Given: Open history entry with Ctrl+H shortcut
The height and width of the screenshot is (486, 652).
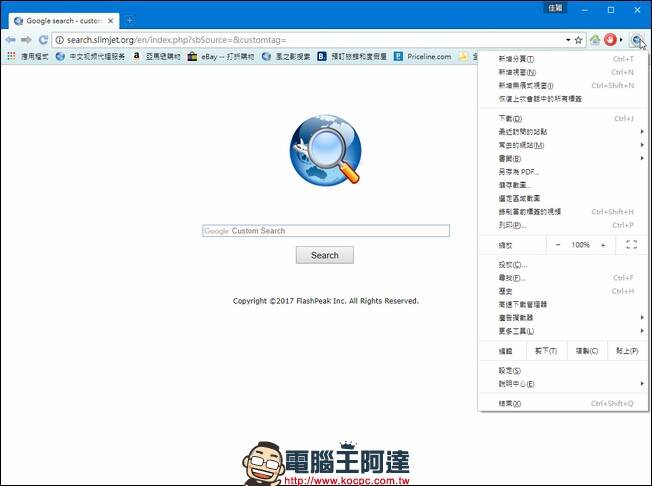Looking at the screenshot, I should (563, 291).
